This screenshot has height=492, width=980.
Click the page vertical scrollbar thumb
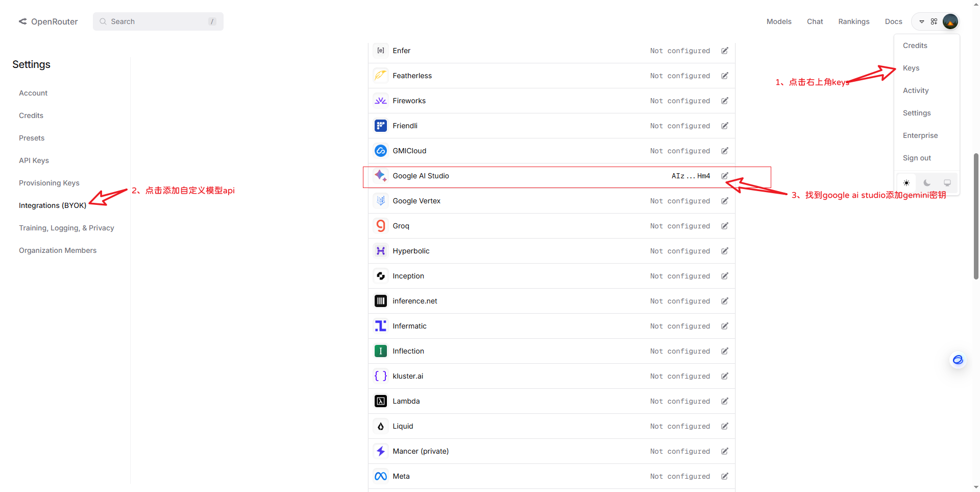(x=976, y=216)
